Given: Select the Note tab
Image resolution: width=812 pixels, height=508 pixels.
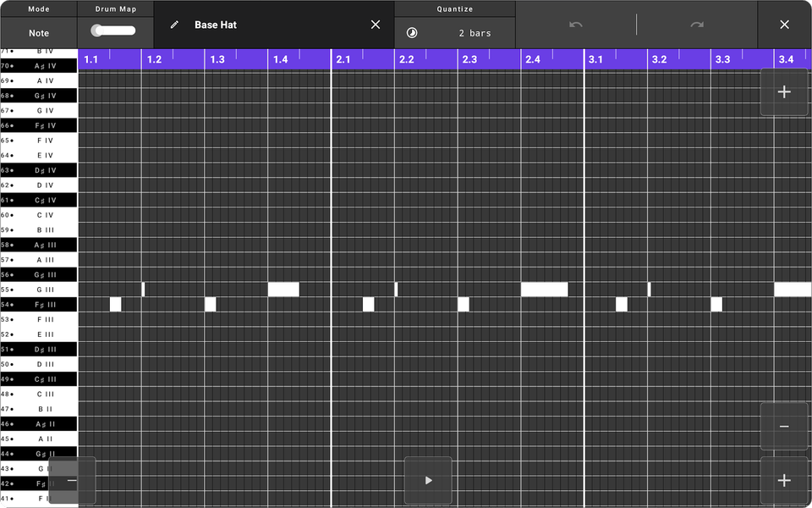Looking at the screenshot, I should click(37, 32).
